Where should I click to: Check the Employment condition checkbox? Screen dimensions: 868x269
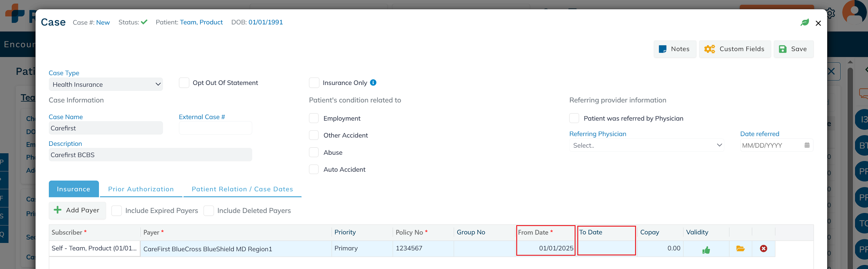[314, 118]
